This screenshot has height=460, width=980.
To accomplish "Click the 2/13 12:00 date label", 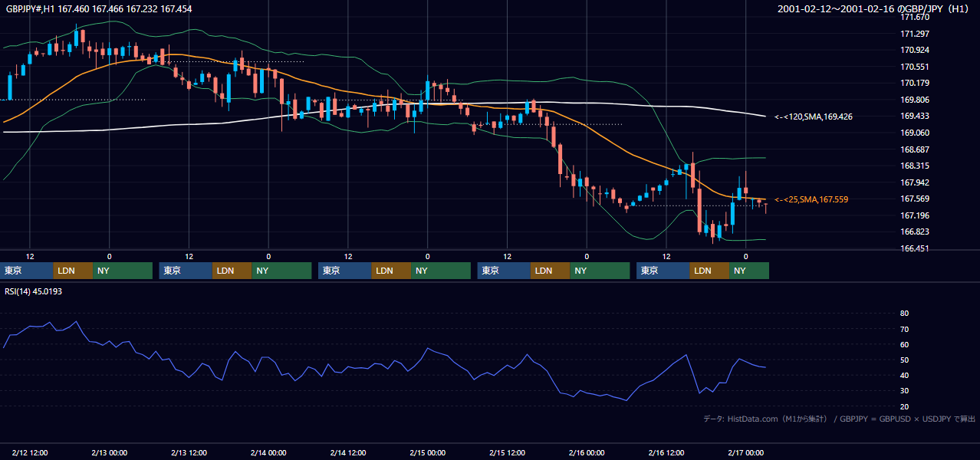I will pyautogui.click(x=189, y=452).
